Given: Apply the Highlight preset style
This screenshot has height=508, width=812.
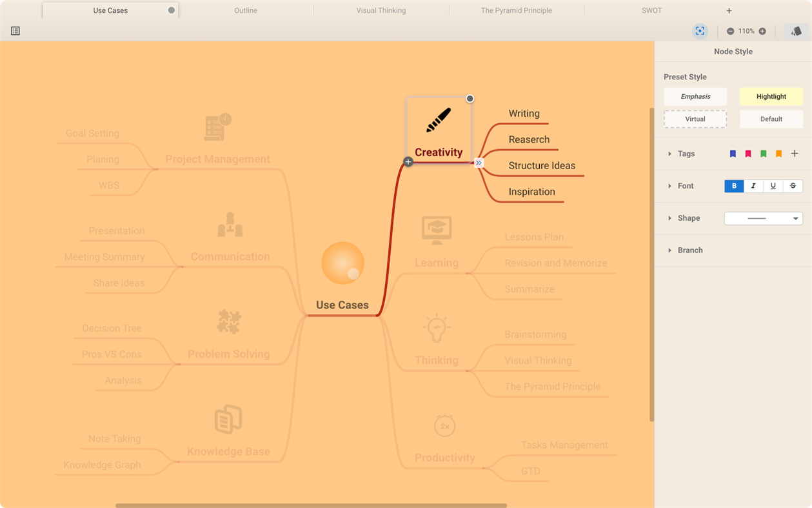Looking at the screenshot, I should (771, 96).
